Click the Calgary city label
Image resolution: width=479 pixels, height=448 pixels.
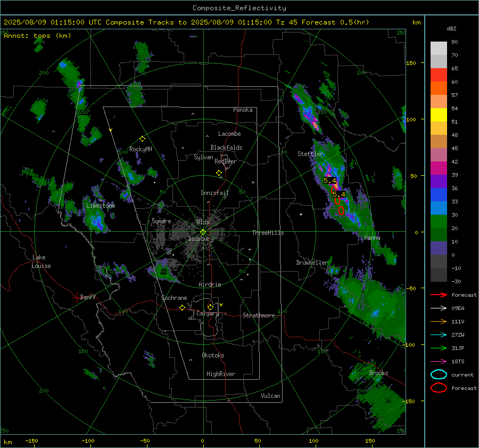(x=208, y=313)
